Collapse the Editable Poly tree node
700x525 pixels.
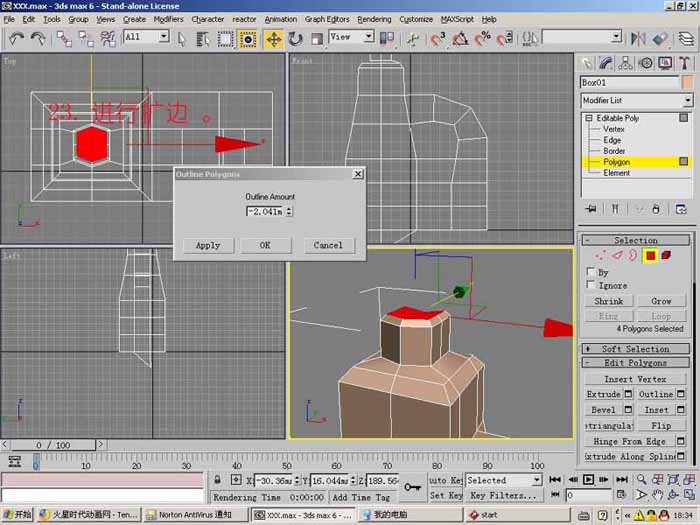point(588,118)
